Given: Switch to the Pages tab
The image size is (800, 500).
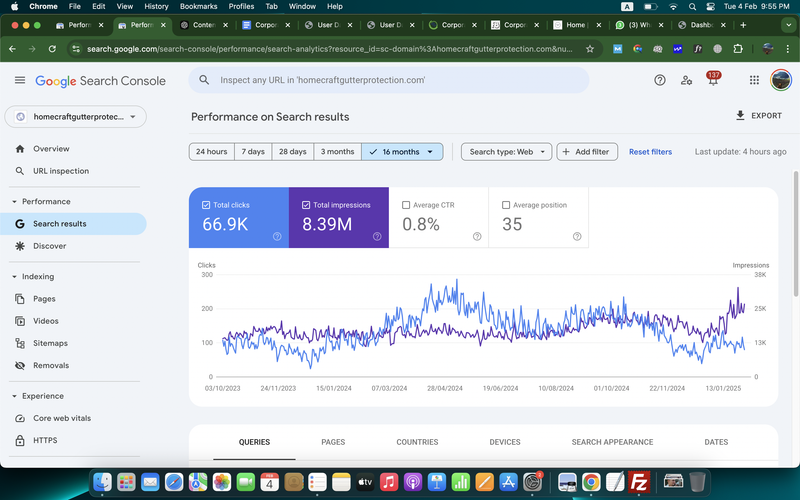Looking at the screenshot, I should pos(333,442).
